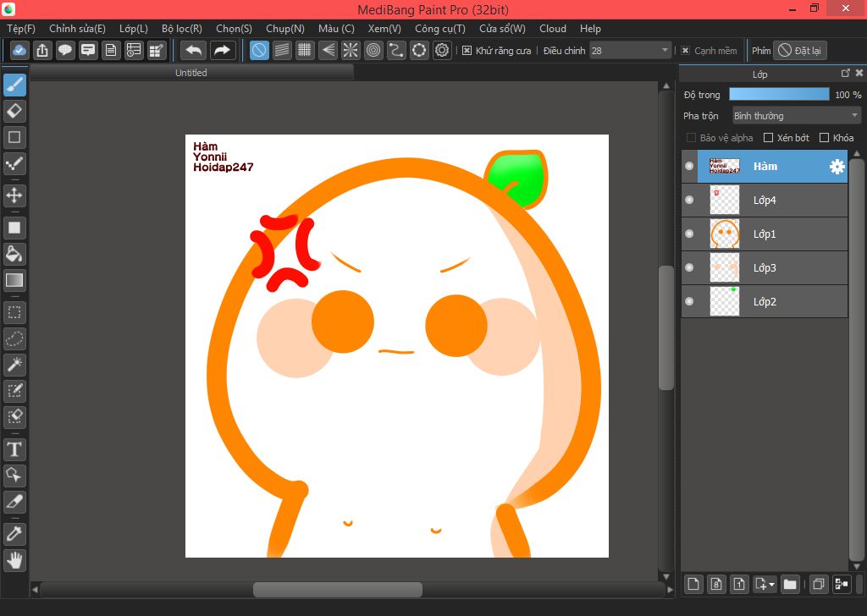This screenshot has height=616, width=867.
Task: Select the Select Eraser tool
Action: (14, 416)
